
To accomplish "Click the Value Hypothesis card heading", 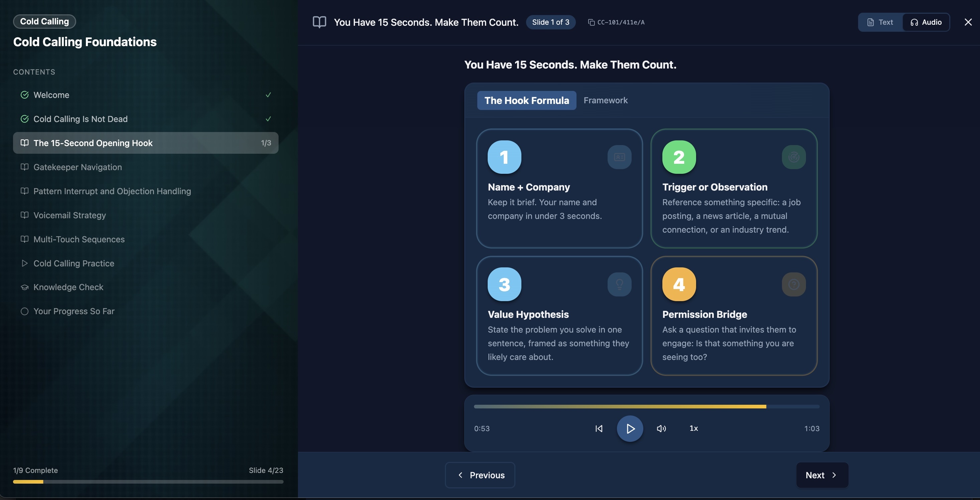I will tap(528, 314).
